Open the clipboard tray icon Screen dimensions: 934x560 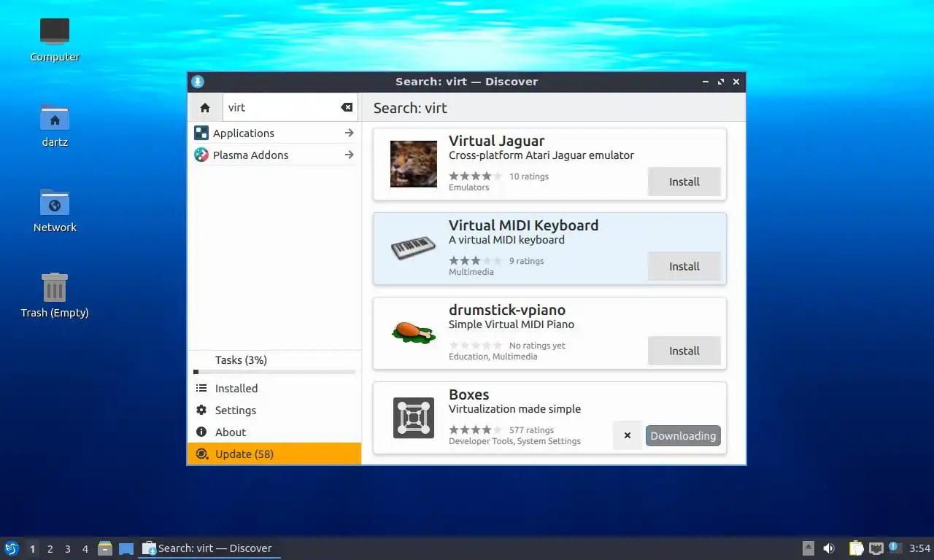(x=856, y=548)
